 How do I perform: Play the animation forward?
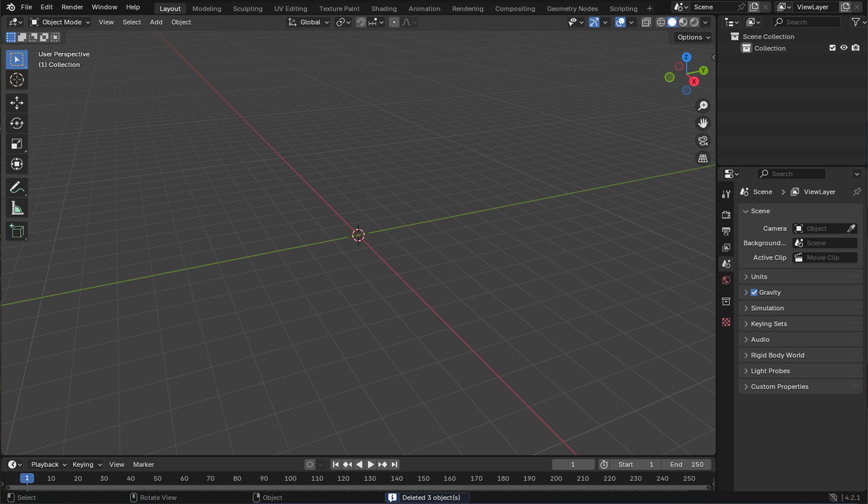371,464
